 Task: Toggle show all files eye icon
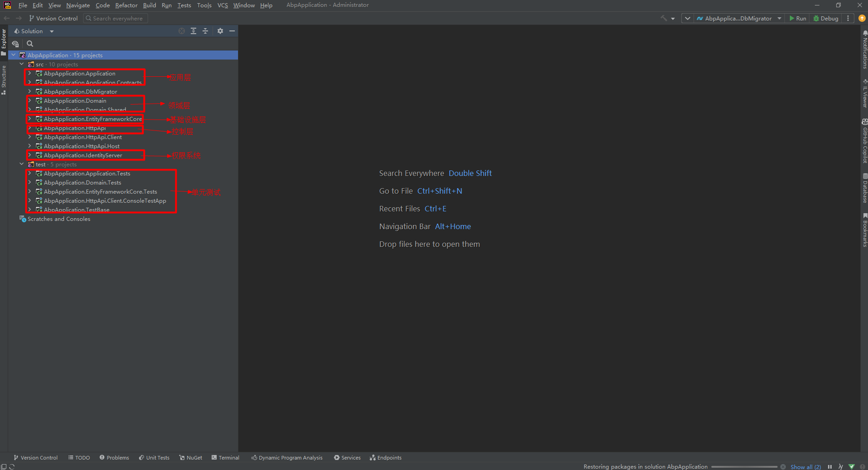[15, 44]
